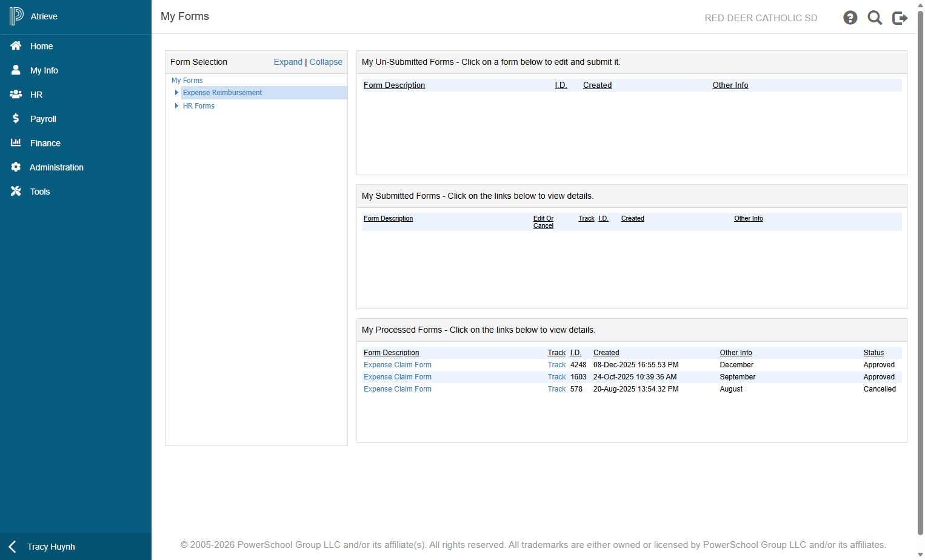Click the Edit Or Cancel column header
This screenshot has width=925, height=560.
543,222
